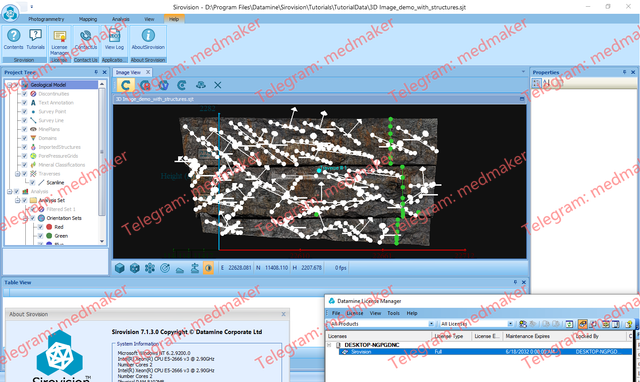Click the terrain surface view icon

[180, 269]
